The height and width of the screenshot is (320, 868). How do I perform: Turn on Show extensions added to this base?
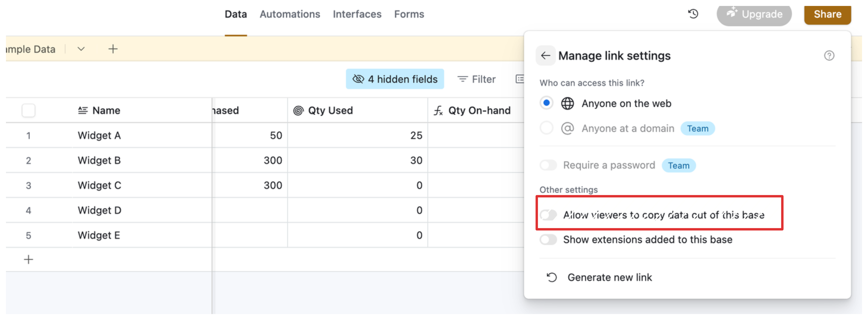[x=548, y=240]
